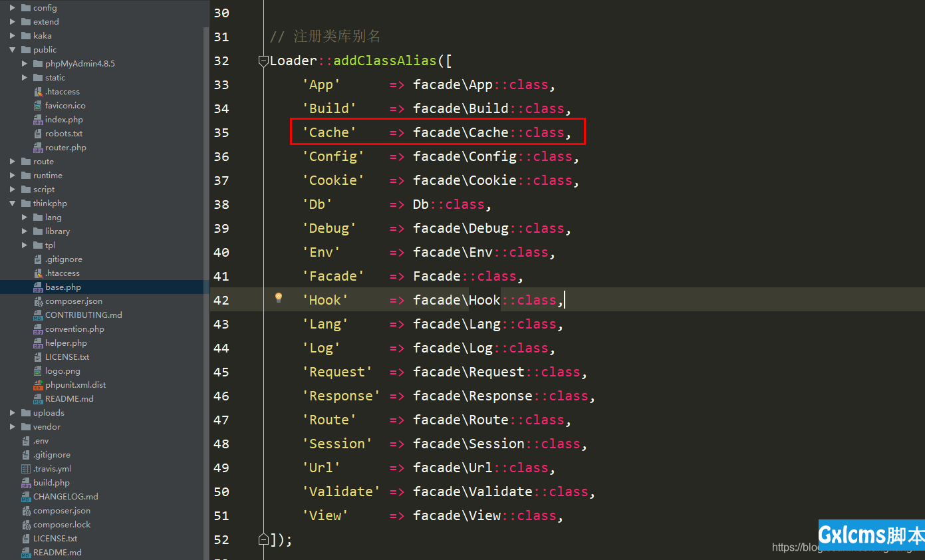Click the fold end marker at line 52

pos(263,539)
